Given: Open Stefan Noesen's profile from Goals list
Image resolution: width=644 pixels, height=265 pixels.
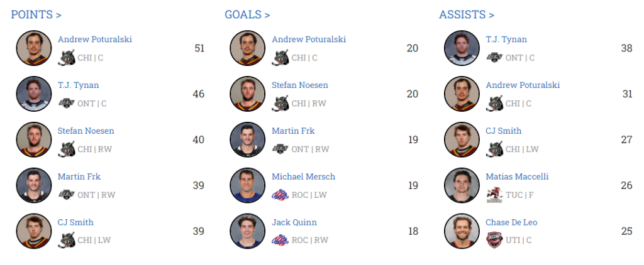Looking at the screenshot, I should point(299,85).
